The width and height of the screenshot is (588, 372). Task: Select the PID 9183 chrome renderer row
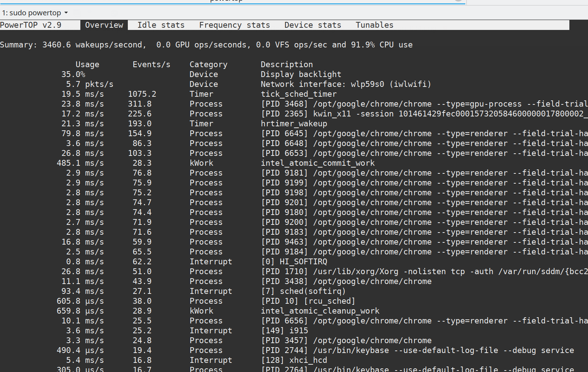(294, 232)
